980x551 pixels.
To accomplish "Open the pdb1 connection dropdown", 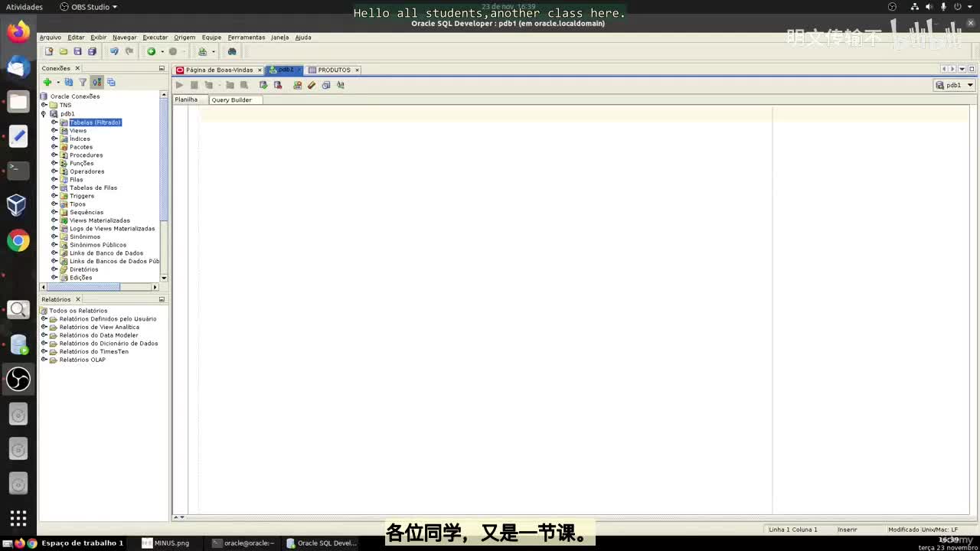I will [970, 85].
